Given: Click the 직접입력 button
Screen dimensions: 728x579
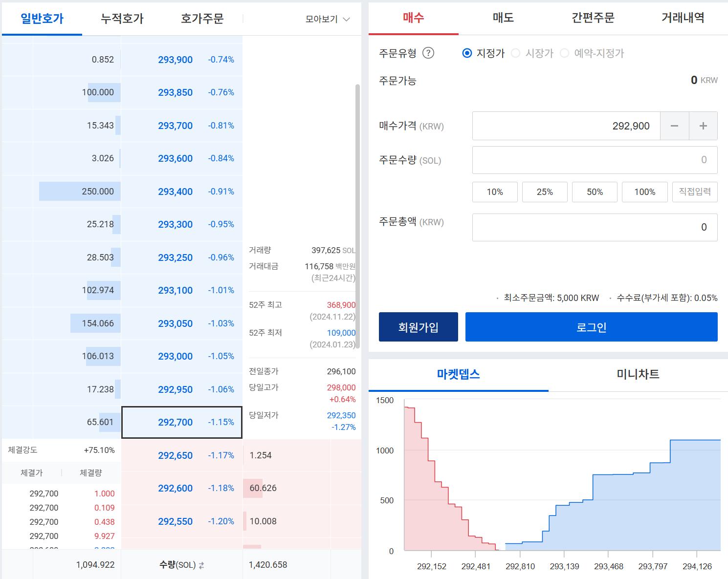Looking at the screenshot, I should click(695, 192).
